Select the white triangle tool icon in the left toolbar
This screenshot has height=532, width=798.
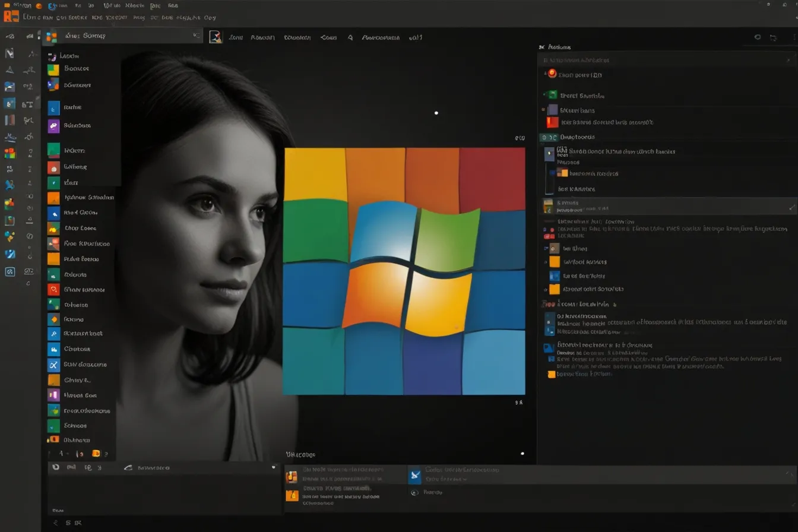tap(10, 70)
